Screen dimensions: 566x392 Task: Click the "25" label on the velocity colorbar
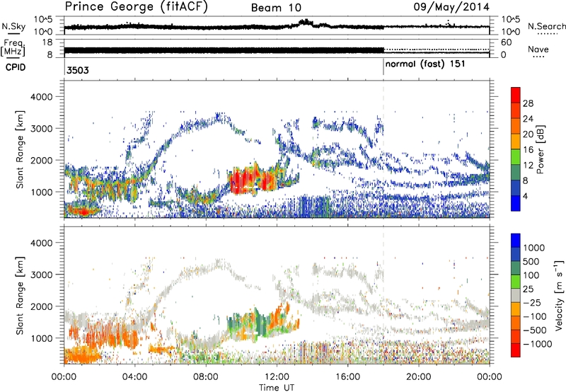coord(528,289)
